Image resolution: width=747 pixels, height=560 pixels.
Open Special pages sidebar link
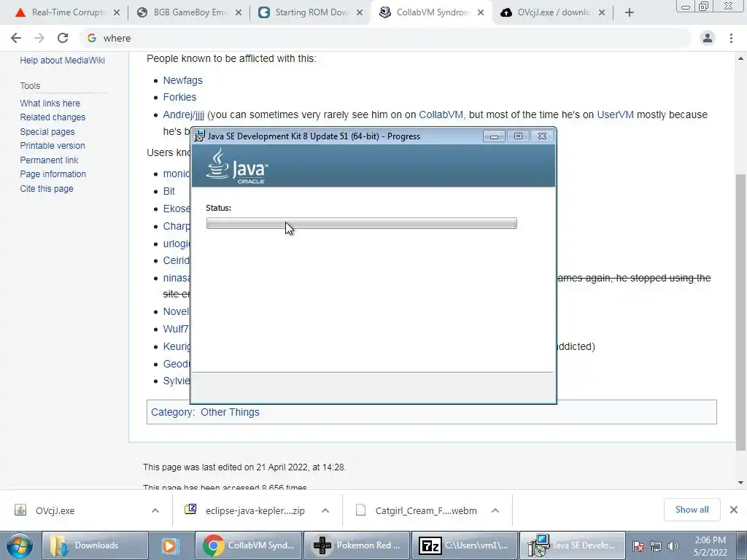pyautogui.click(x=47, y=131)
